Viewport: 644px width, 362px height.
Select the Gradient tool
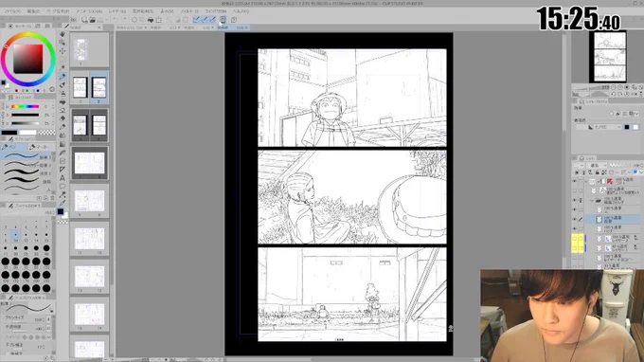point(62,144)
